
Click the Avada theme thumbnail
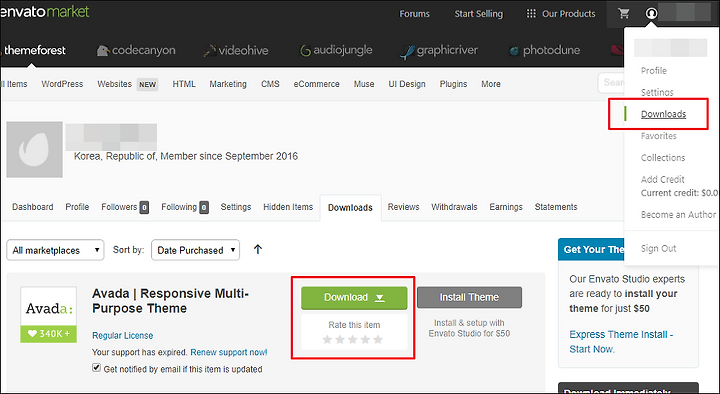coord(48,315)
